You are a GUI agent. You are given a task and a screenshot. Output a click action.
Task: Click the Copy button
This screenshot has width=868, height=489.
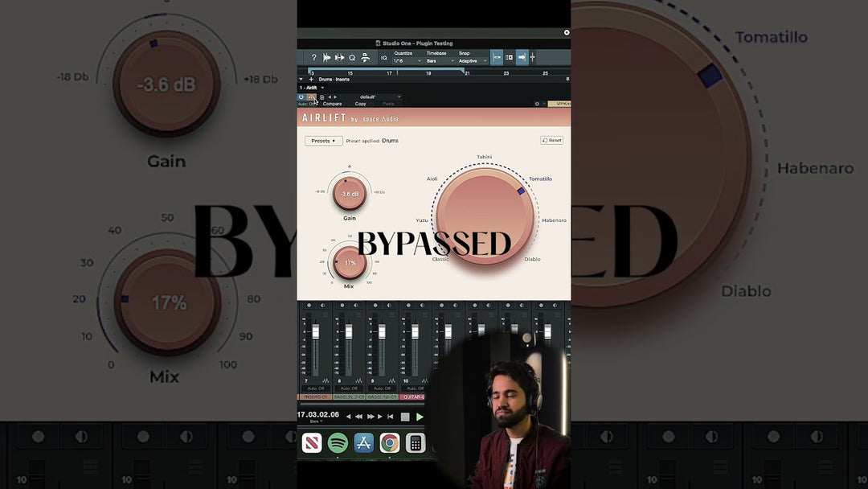pos(360,104)
